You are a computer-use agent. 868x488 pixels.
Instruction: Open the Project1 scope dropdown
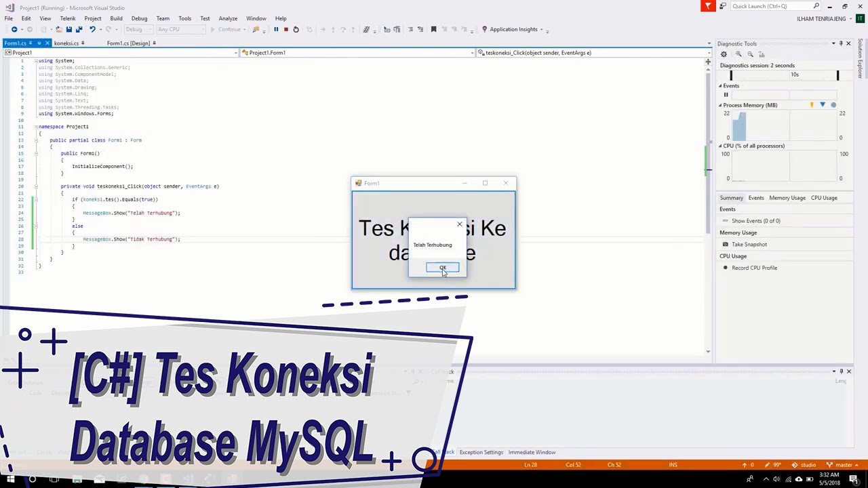click(x=236, y=53)
